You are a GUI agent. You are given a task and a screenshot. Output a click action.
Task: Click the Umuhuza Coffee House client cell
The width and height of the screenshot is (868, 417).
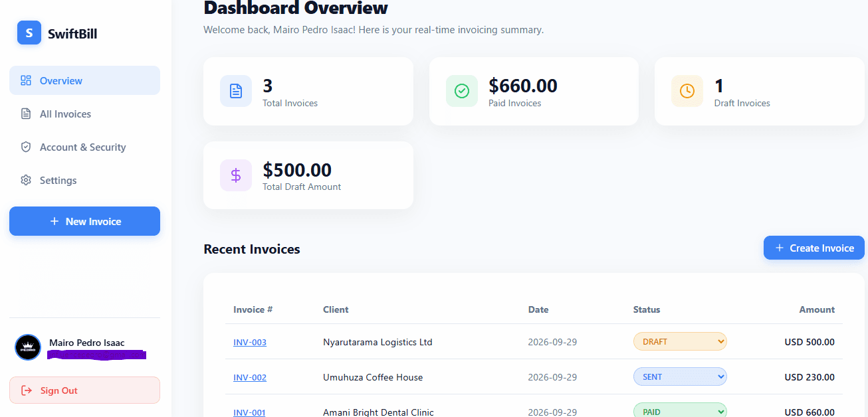[x=373, y=377]
